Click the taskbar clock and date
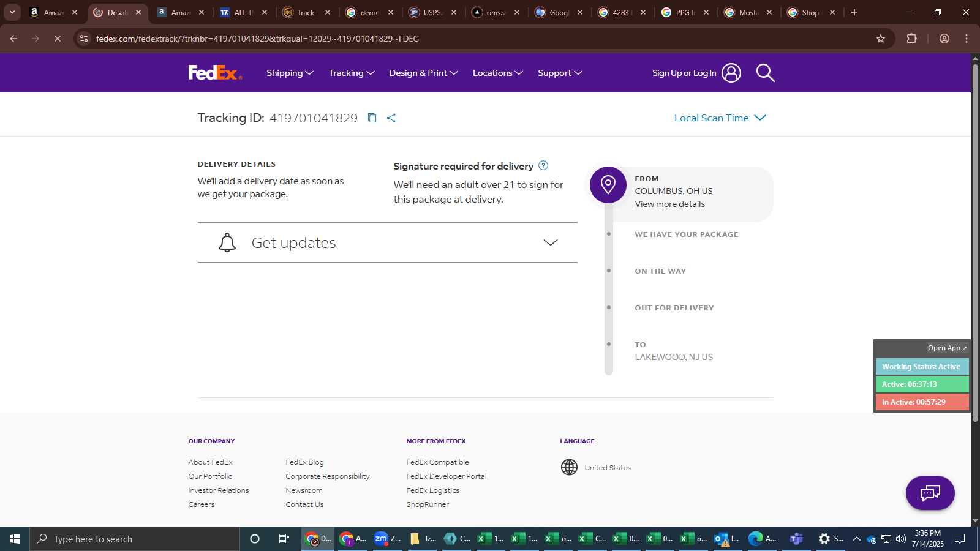Screen dimensions: 980x551 pos(927,539)
